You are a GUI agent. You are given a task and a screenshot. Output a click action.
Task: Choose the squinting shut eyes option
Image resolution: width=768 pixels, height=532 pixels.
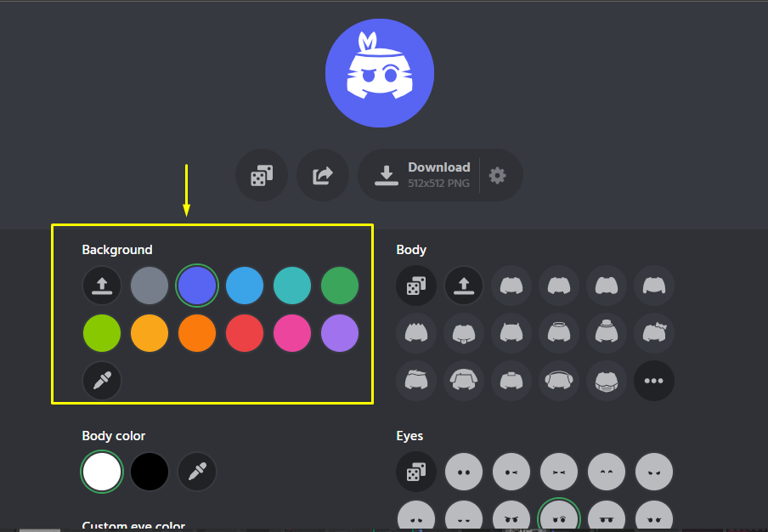point(558,472)
